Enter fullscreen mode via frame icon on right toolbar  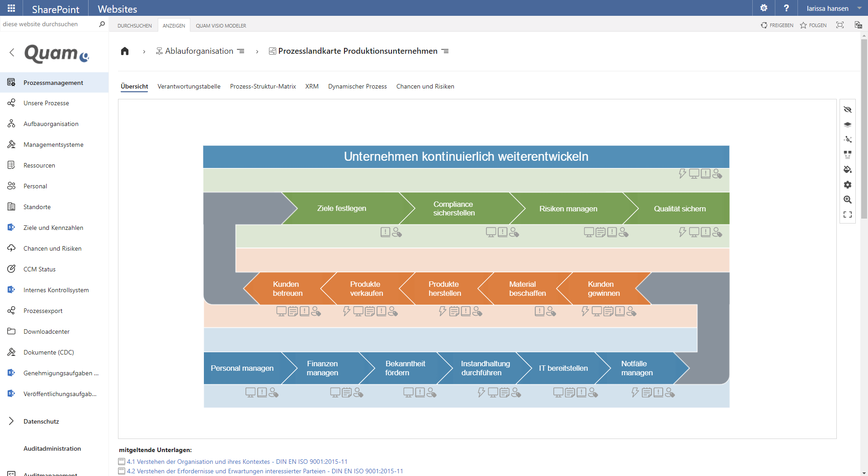click(848, 215)
